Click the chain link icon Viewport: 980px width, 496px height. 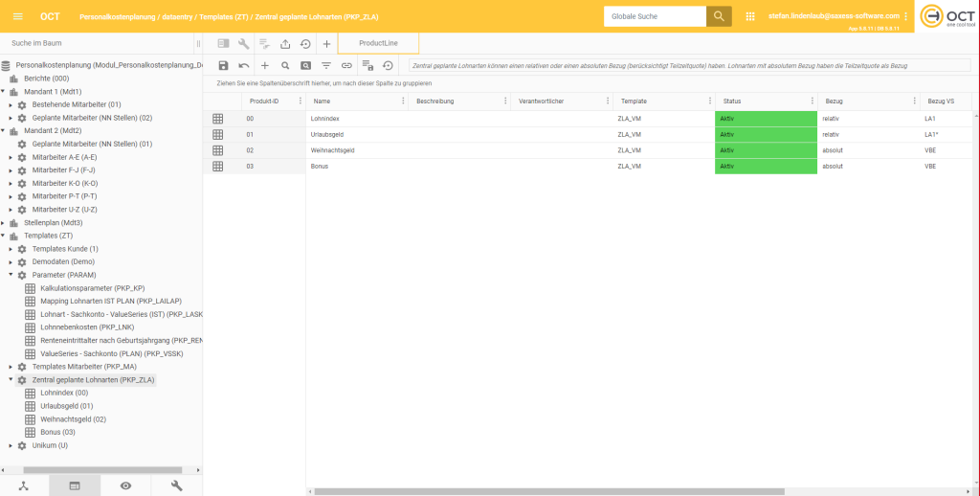click(x=346, y=65)
